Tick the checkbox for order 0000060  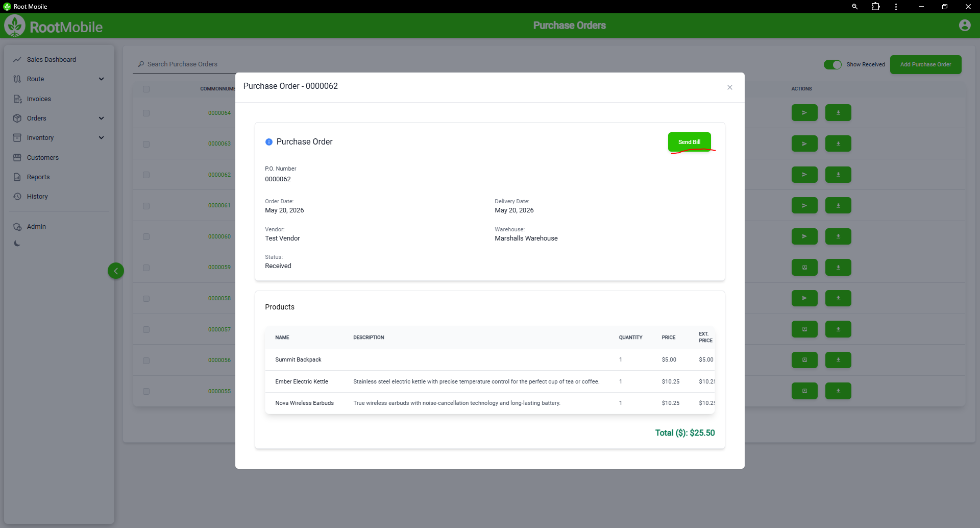point(146,237)
